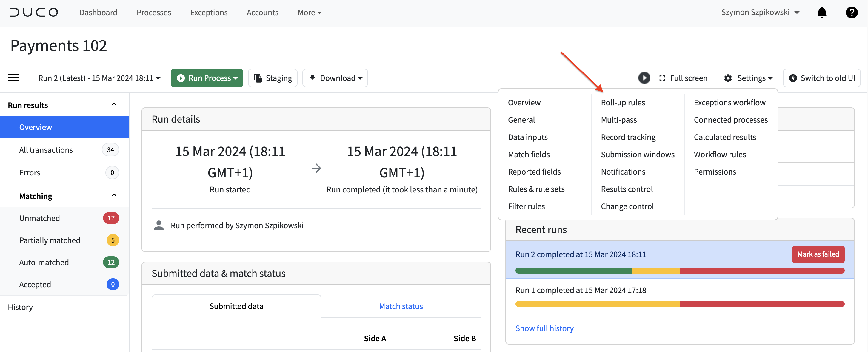Open Staging with the documents icon

click(x=273, y=78)
